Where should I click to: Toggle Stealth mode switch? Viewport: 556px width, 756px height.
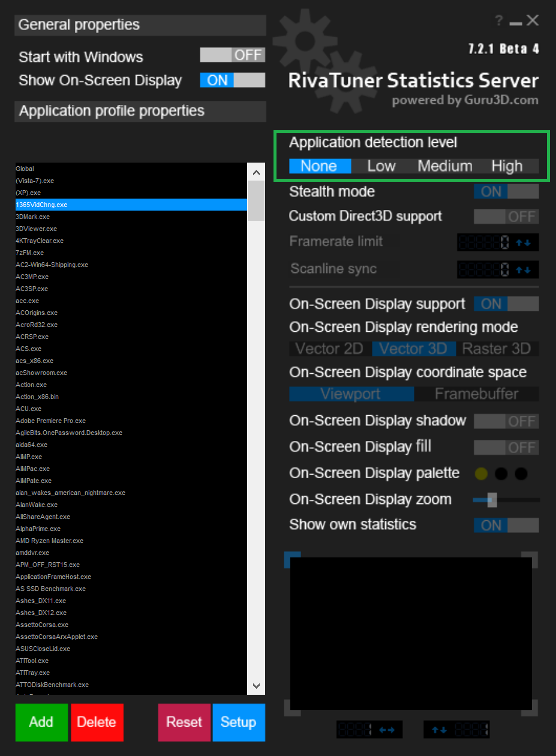click(x=506, y=191)
